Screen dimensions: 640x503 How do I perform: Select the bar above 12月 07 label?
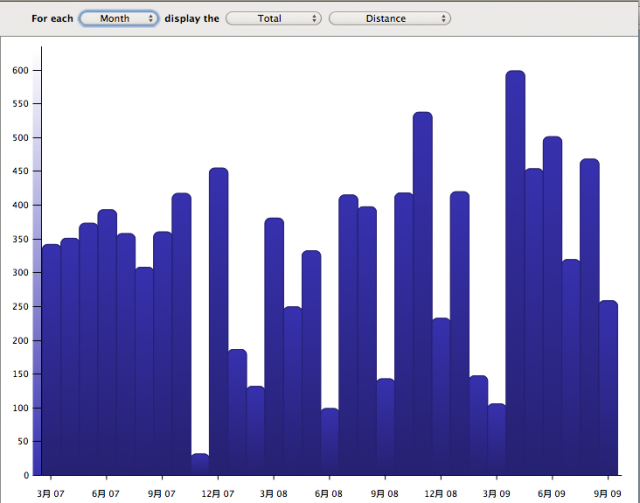(x=218, y=321)
